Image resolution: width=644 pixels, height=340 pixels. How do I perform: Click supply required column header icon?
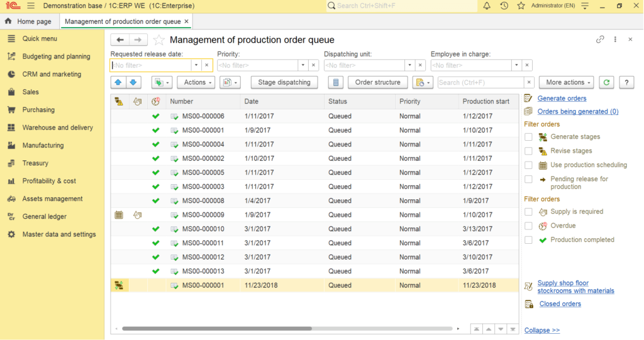tap(137, 101)
